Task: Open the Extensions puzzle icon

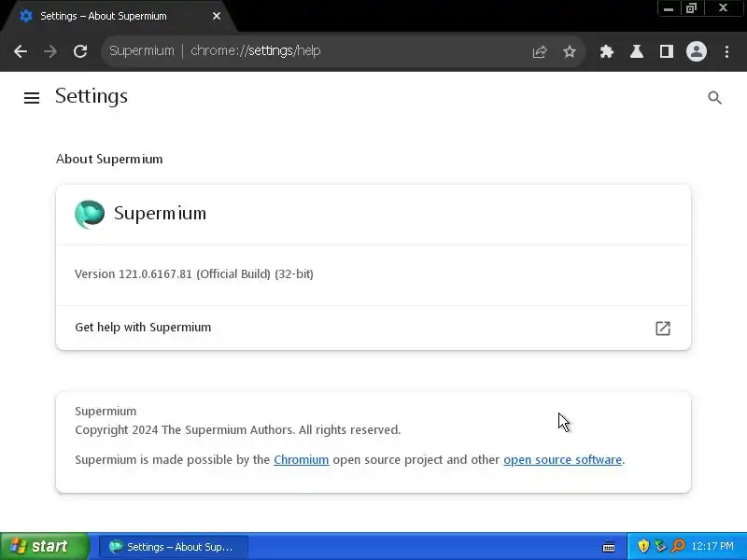Action: point(606,51)
